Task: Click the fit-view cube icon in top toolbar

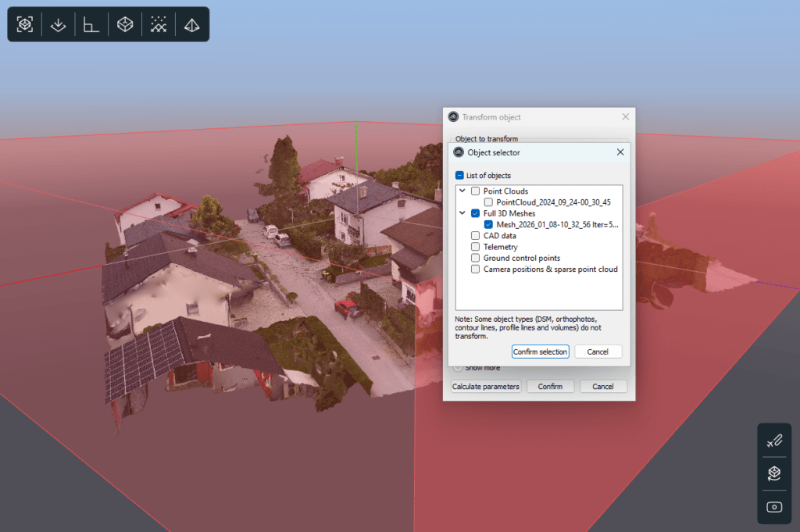Action: (25, 25)
